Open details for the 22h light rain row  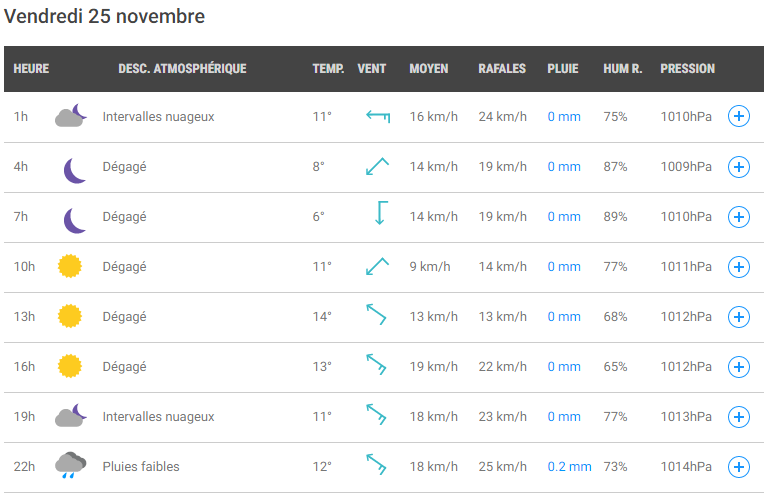[738, 467]
